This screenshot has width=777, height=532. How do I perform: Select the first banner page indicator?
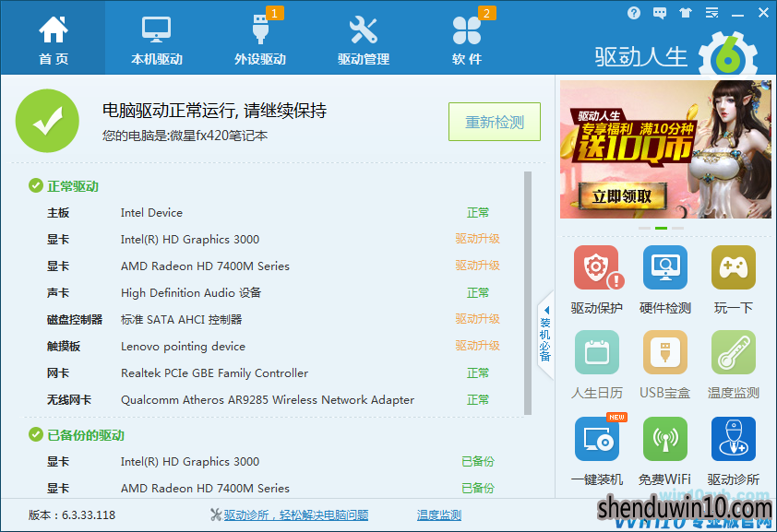tap(644, 228)
